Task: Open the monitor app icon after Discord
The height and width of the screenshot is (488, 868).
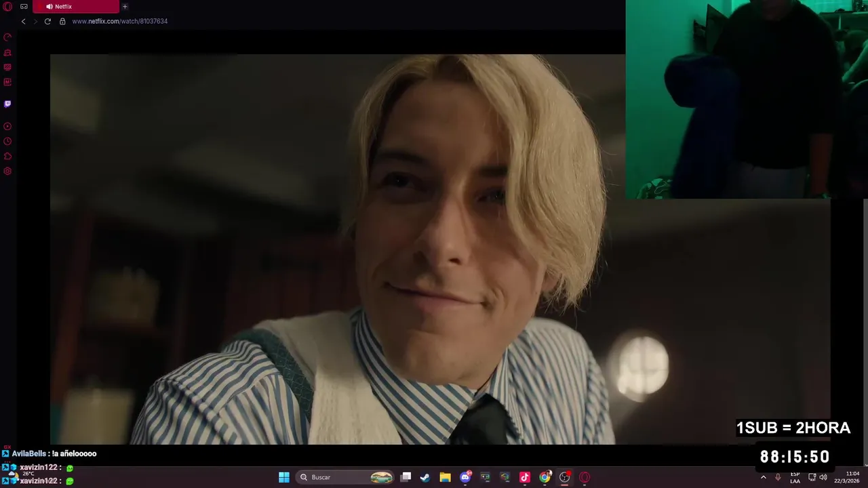Action: pyautogui.click(x=485, y=477)
